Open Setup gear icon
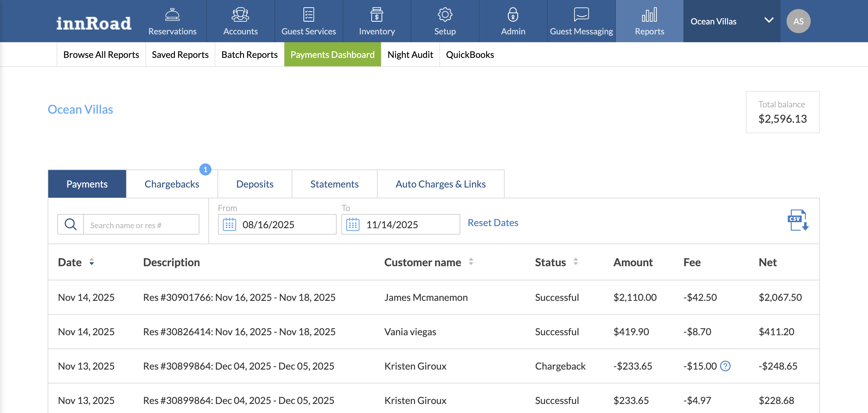868x413 pixels. pos(445,14)
